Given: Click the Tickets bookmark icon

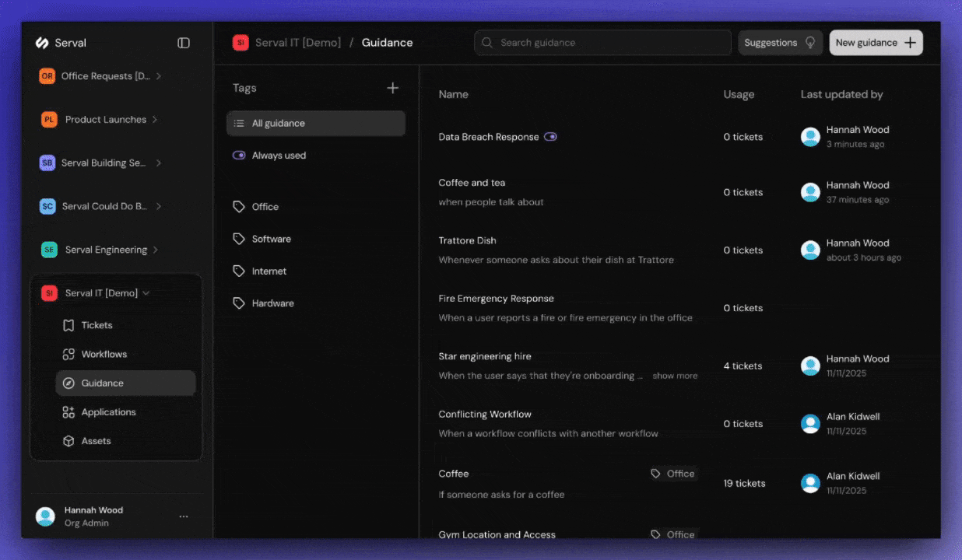Looking at the screenshot, I should [x=68, y=325].
